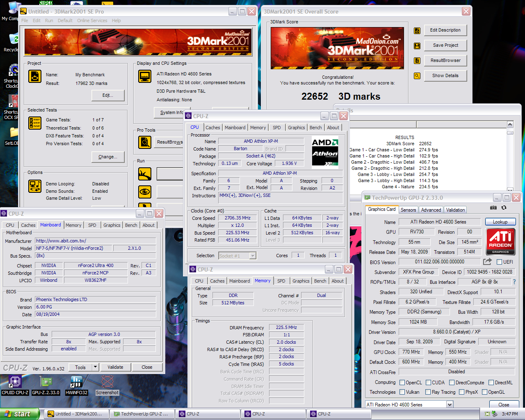Click the Selected Tests checklist icon
The width and height of the screenshot is (525, 420).
35,123
